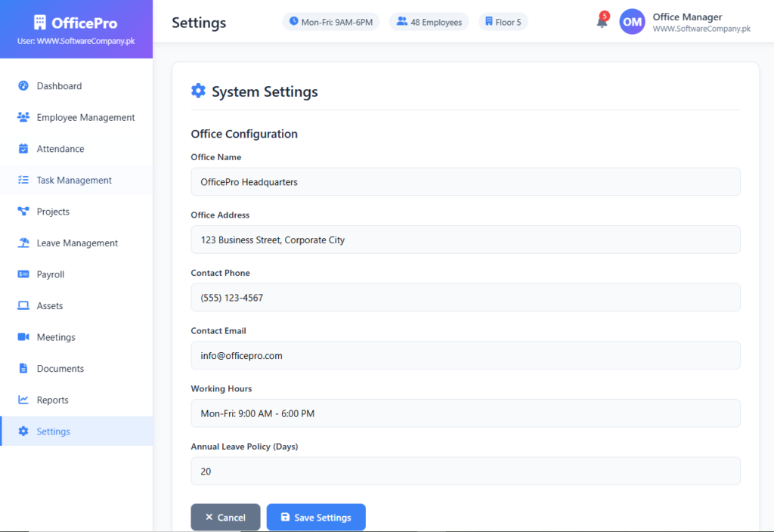Focus the Contact Email input field
The height and width of the screenshot is (532, 774).
point(465,355)
